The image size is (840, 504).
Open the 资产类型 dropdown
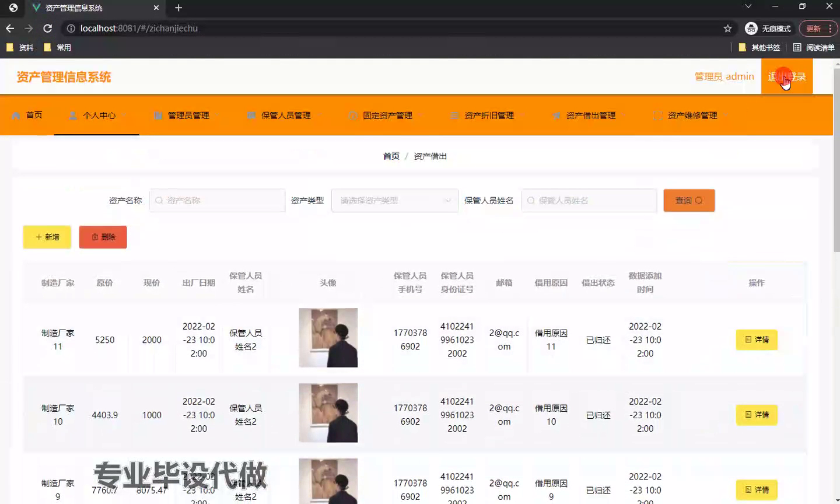(x=395, y=200)
